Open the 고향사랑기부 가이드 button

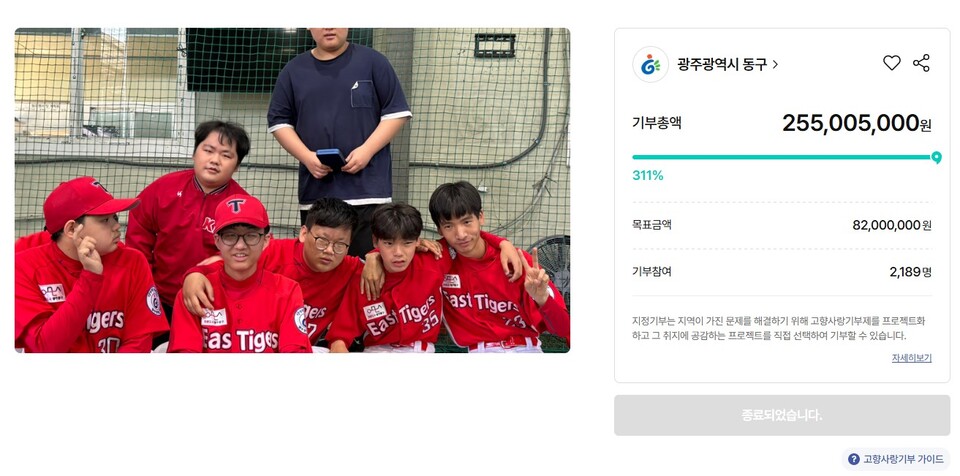(896, 459)
